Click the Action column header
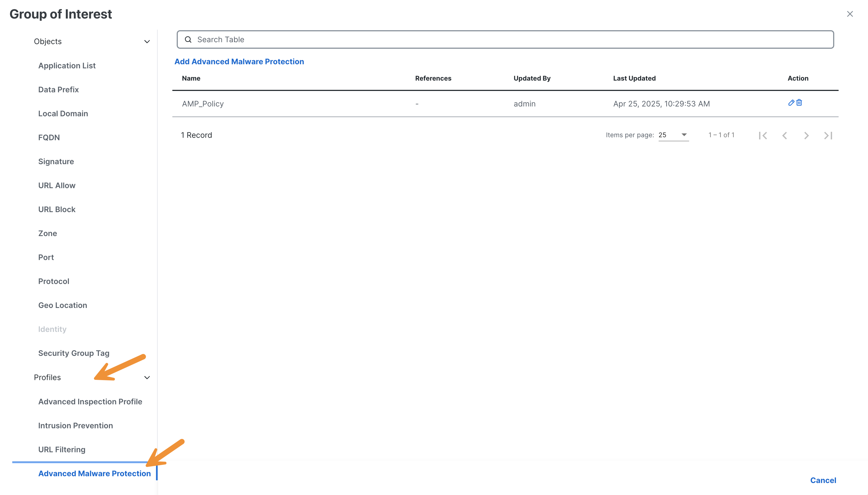The image size is (868, 495). [798, 78]
